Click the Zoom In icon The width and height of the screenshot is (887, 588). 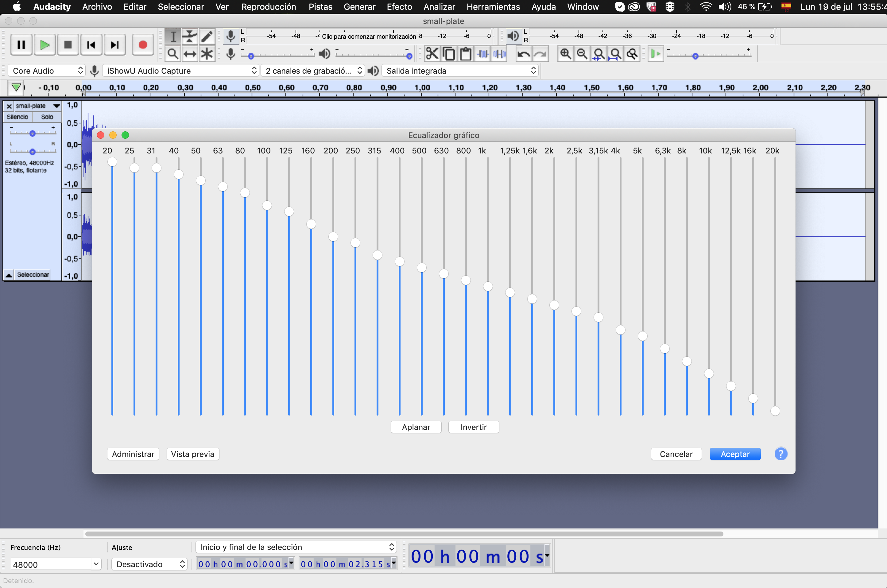[x=566, y=54]
